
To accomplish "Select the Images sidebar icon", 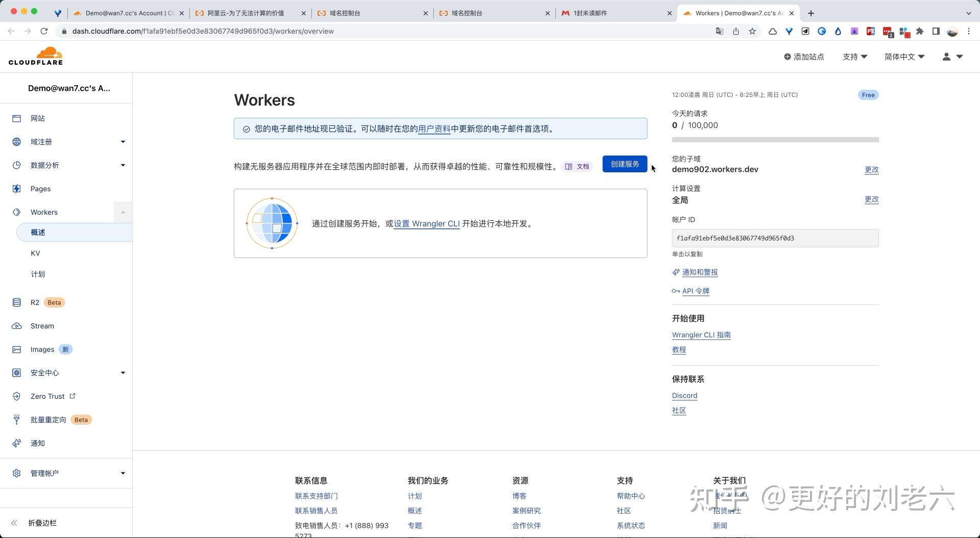I will (16, 349).
